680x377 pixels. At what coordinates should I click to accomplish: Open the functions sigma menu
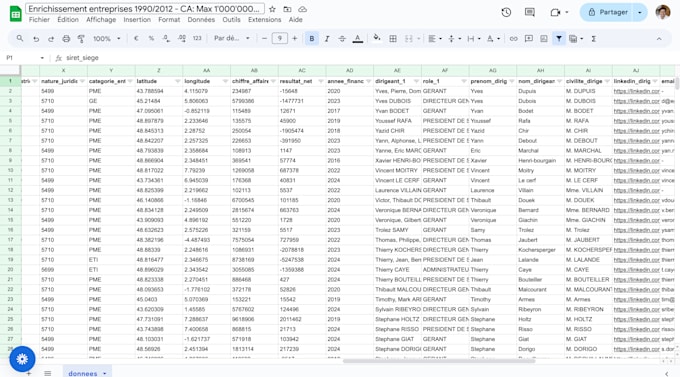point(594,39)
